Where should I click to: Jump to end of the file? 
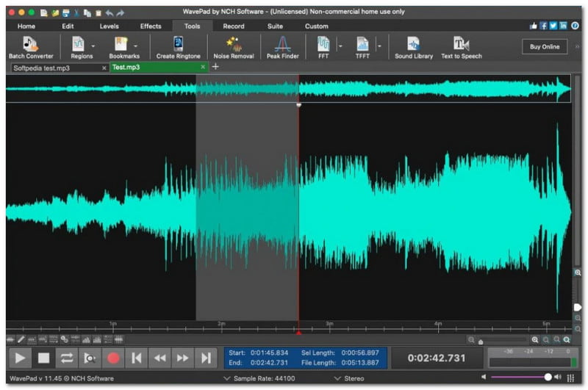pyautogui.click(x=206, y=358)
